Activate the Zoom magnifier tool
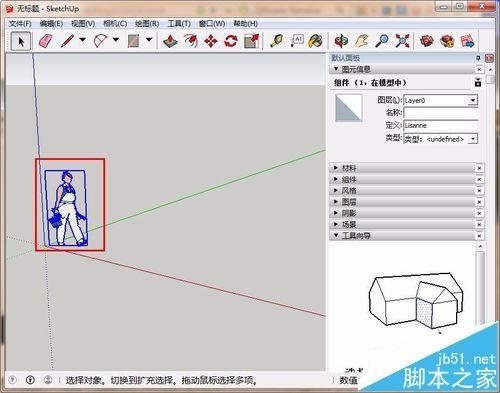This screenshot has width=500, height=393. [382, 41]
